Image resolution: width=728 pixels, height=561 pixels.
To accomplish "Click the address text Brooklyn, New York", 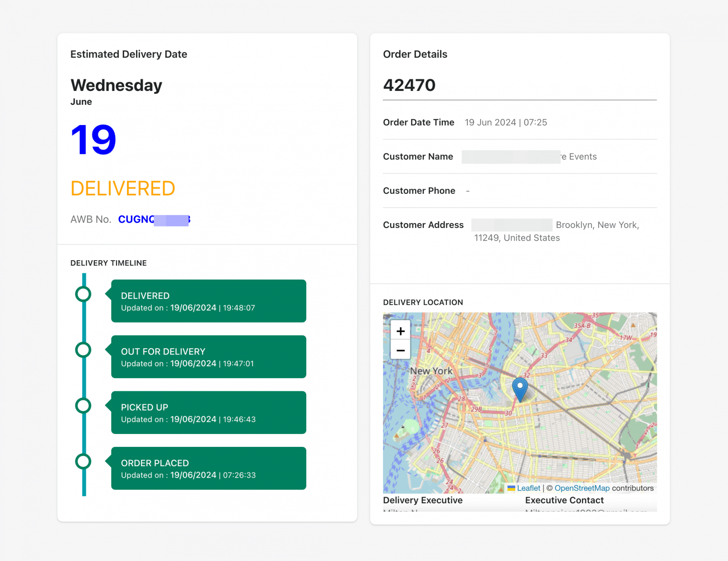I will pyautogui.click(x=597, y=225).
